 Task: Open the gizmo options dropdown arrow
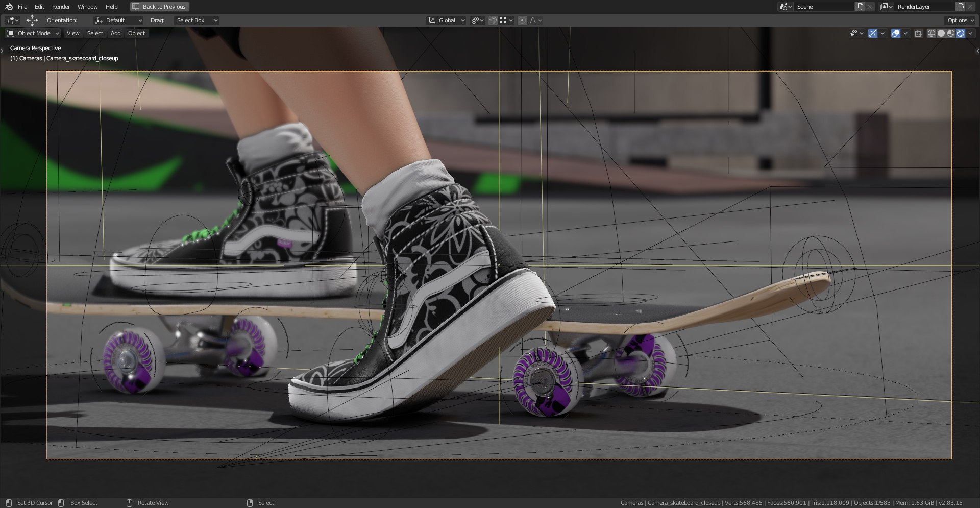coord(883,33)
